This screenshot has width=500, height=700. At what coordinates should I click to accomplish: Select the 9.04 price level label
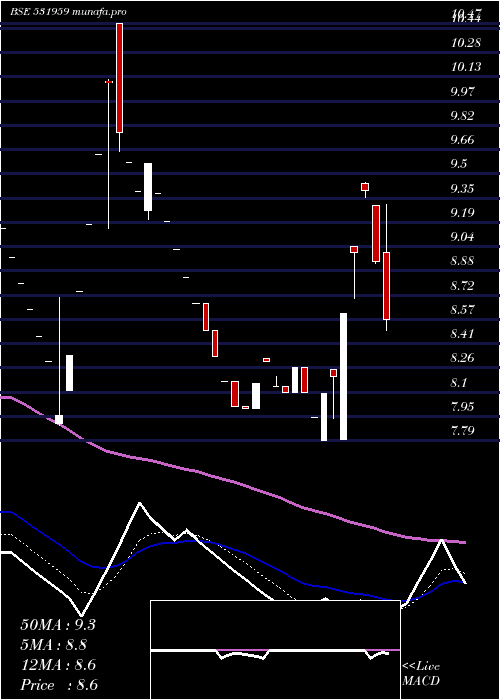point(462,237)
